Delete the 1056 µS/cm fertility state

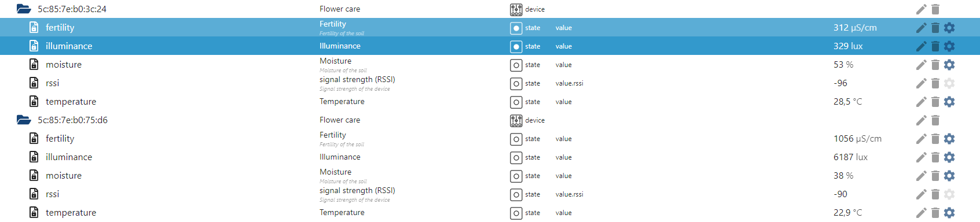pos(935,139)
